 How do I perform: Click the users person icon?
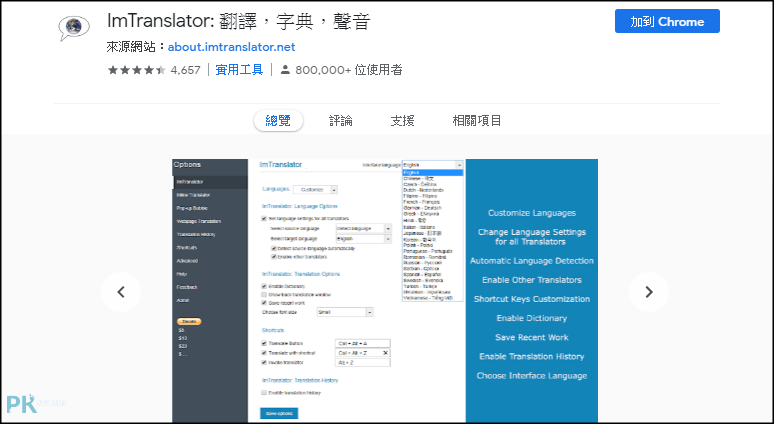[285, 70]
